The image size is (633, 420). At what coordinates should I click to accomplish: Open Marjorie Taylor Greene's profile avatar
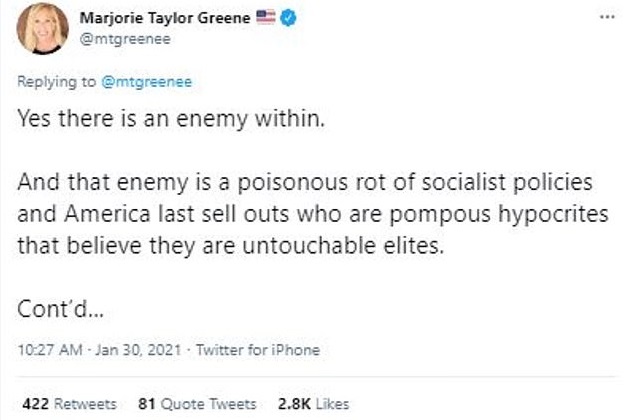coord(43,27)
